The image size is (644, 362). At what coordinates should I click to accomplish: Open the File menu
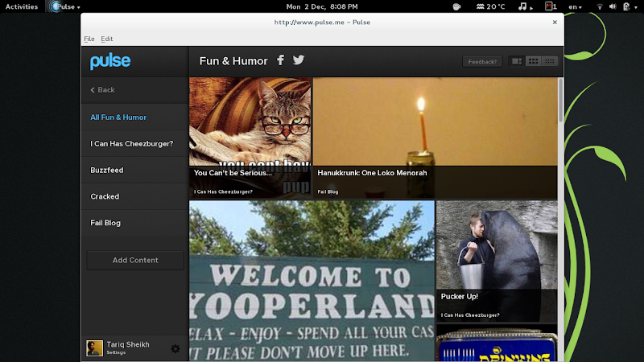pos(89,39)
